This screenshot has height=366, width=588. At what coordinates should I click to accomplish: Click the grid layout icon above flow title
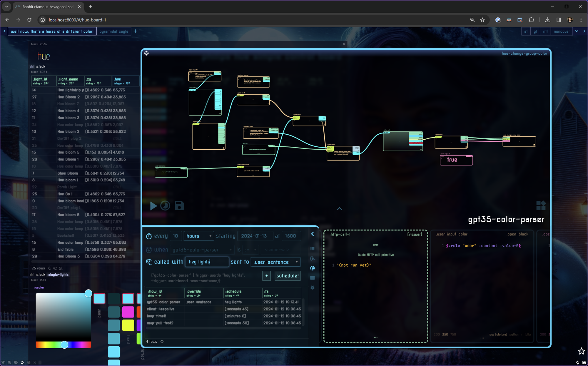tap(541, 205)
